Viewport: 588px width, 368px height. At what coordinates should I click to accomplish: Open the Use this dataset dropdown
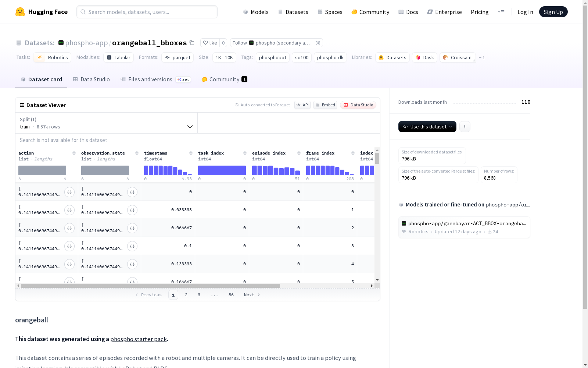pos(427,127)
